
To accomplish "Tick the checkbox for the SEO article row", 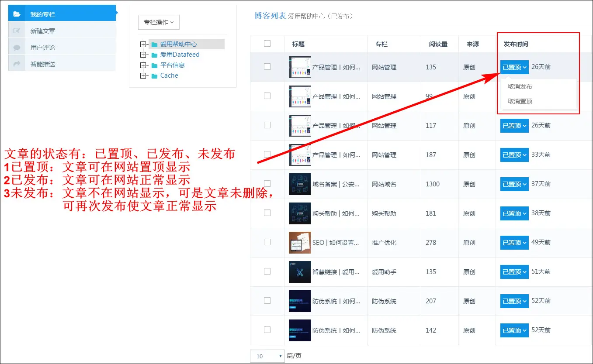I will [x=267, y=242].
